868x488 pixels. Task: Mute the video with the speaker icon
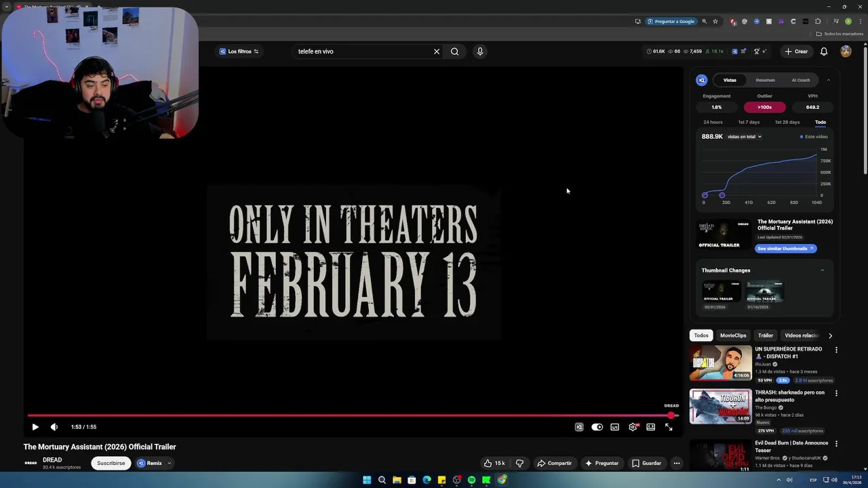54,427
